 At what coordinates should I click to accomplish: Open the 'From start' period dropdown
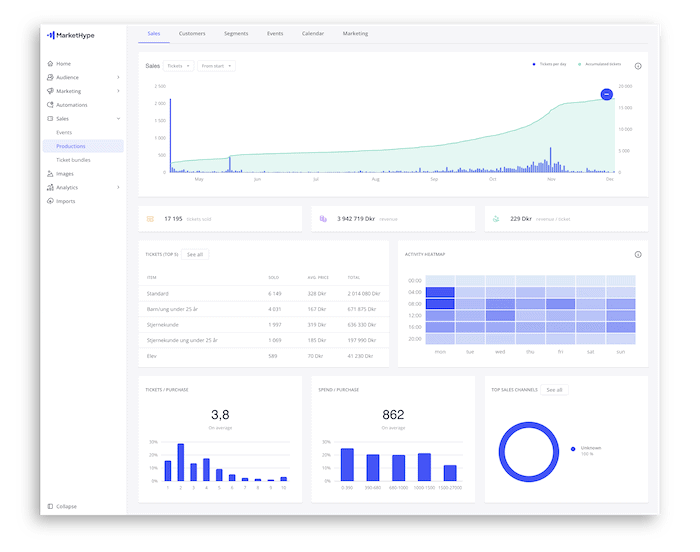216,66
